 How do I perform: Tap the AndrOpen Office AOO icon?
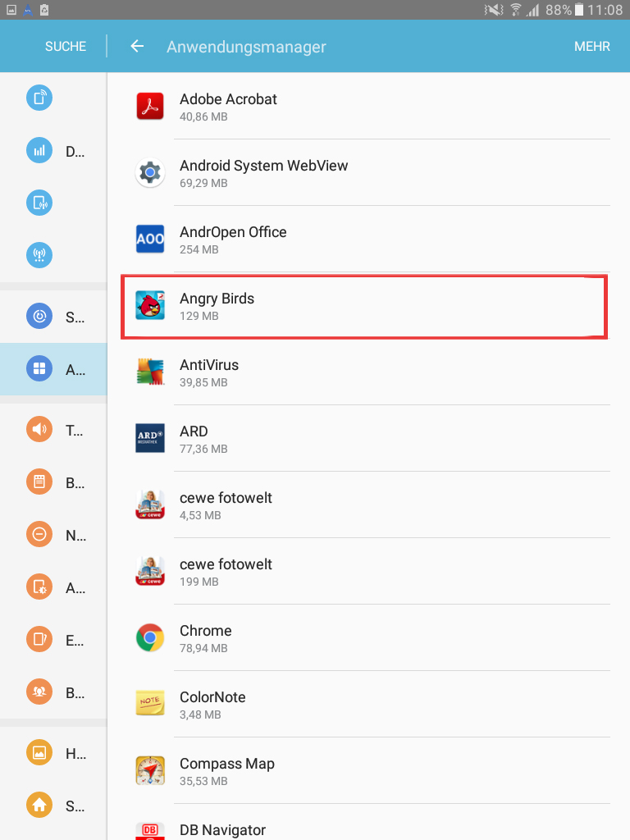coord(150,239)
